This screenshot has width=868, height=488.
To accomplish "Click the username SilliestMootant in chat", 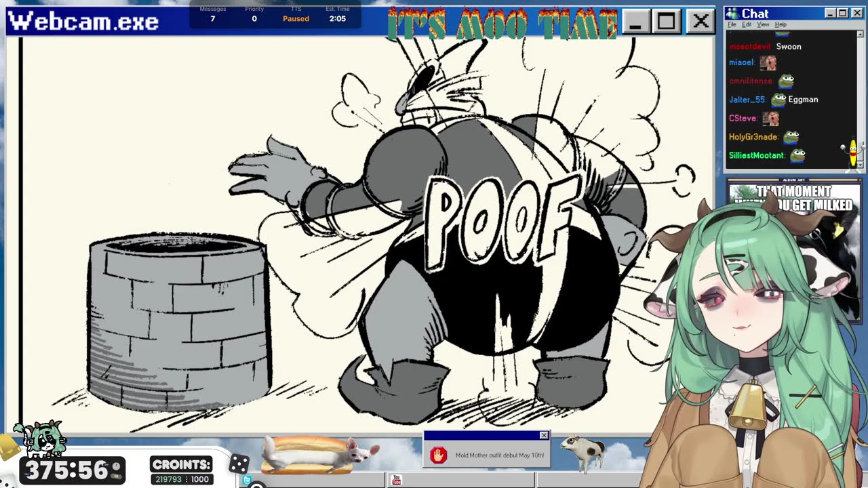I will 756,155.
